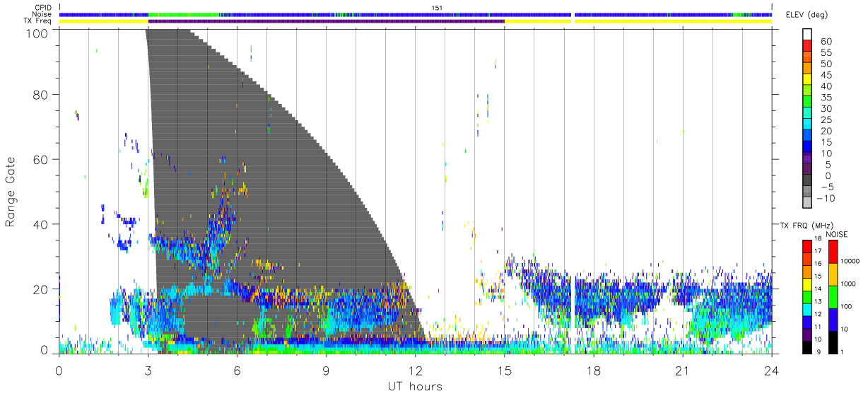This screenshot has height=401, width=868.
Task: Click the 25 label on ELEV legend
Action: [827, 120]
